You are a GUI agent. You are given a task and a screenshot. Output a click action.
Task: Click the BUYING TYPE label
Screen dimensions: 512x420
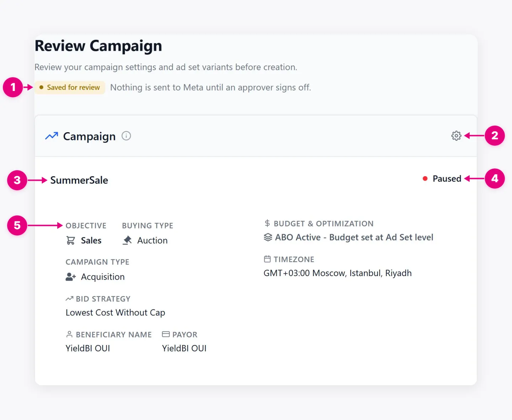tap(148, 226)
